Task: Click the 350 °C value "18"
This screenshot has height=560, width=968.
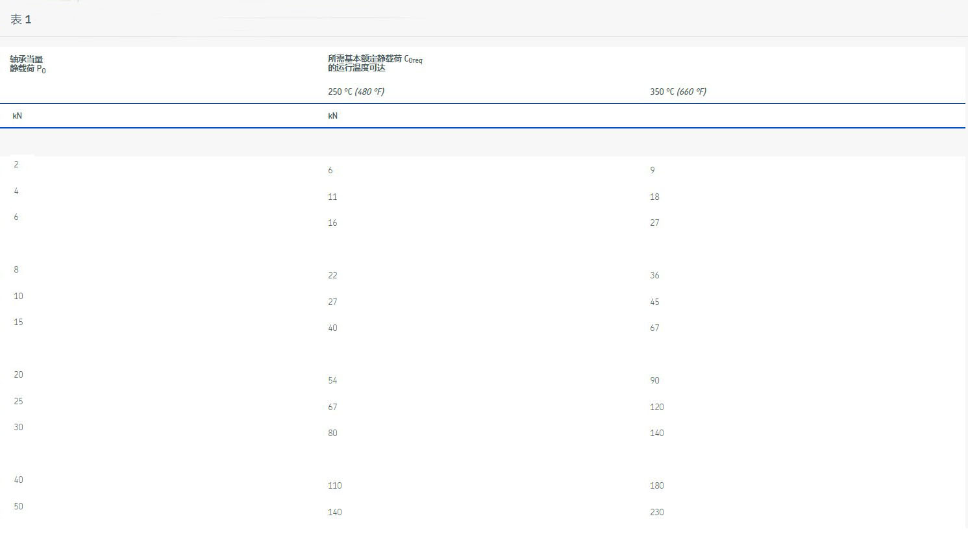Action: click(654, 197)
